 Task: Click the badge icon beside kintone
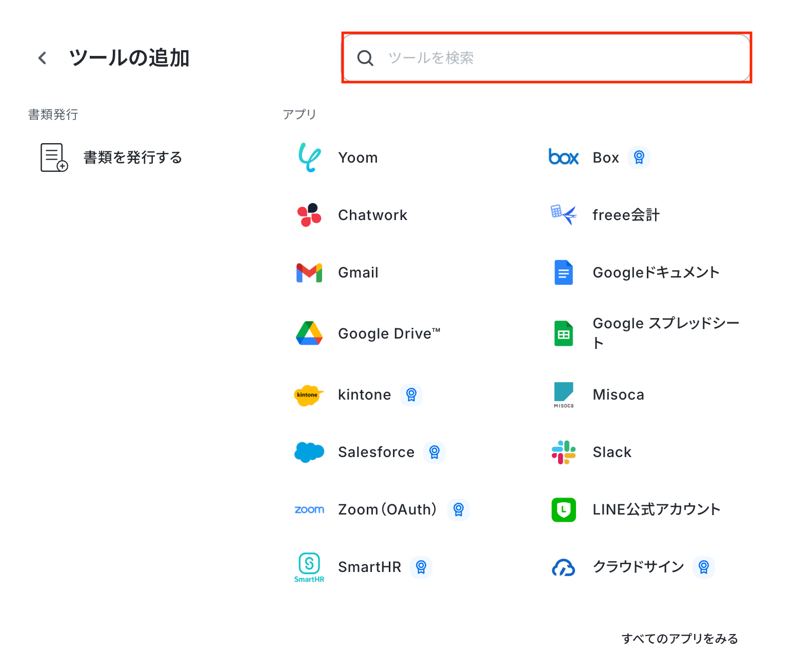click(411, 394)
